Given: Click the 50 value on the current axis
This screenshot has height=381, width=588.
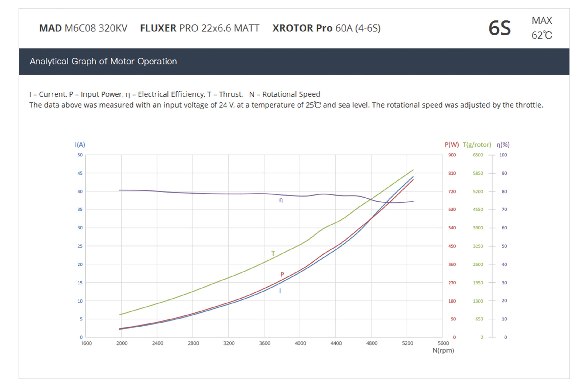Looking at the screenshot, I should 80,155.
